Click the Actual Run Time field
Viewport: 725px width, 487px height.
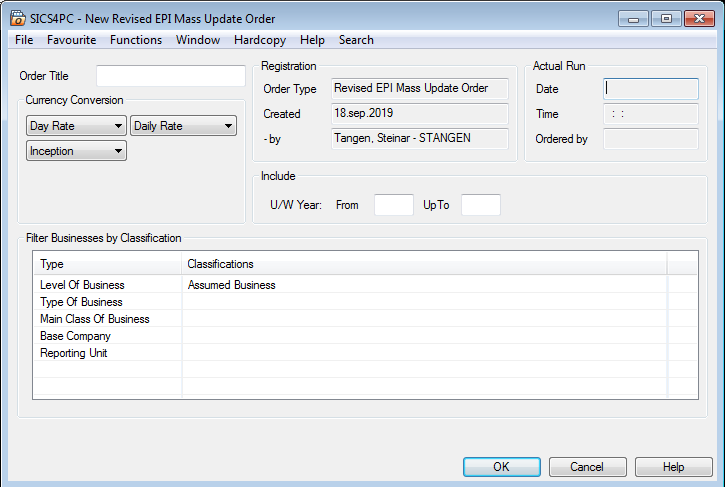click(x=651, y=114)
